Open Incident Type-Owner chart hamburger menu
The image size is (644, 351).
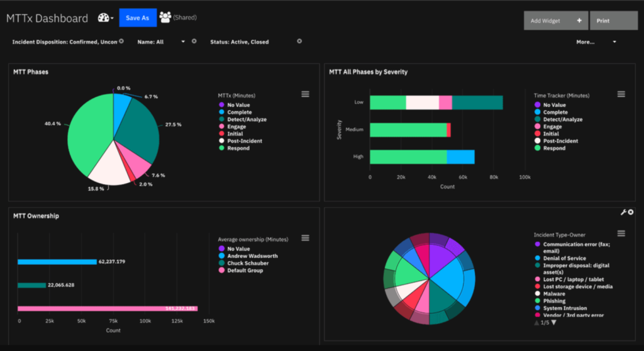[x=621, y=234]
